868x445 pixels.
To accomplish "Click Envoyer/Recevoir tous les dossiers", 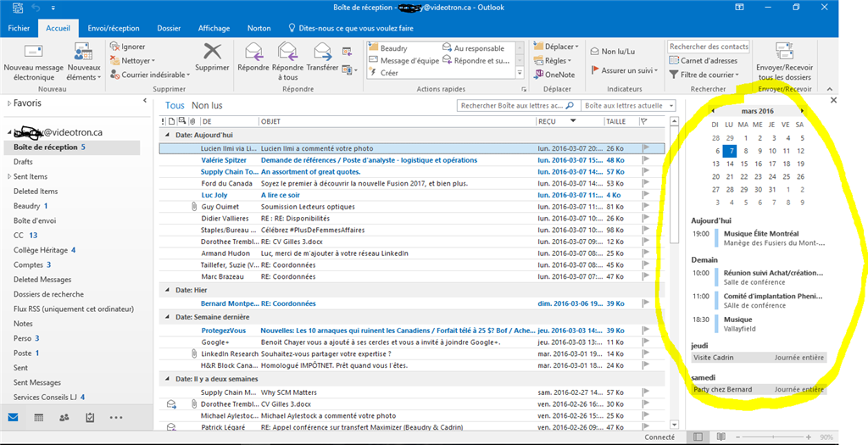I will (784, 62).
